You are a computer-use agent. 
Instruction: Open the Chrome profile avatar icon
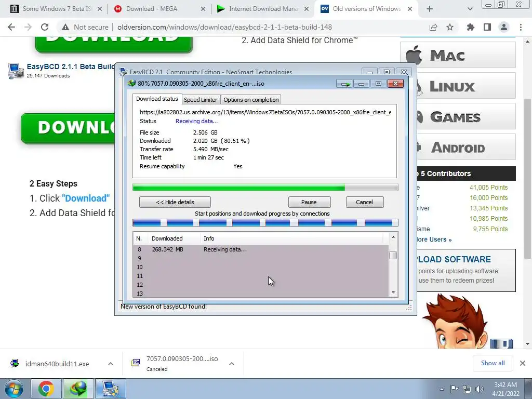(504, 27)
